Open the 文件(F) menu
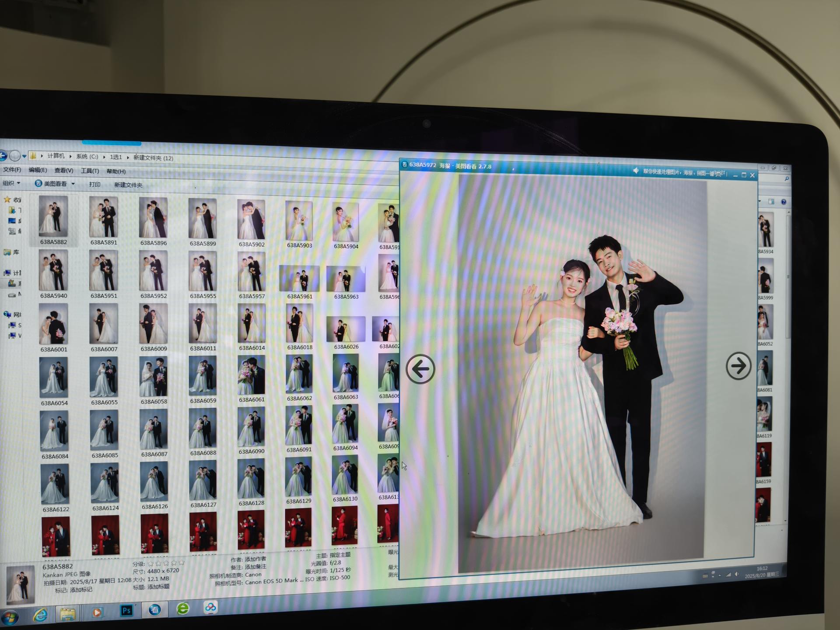 tap(12, 169)
